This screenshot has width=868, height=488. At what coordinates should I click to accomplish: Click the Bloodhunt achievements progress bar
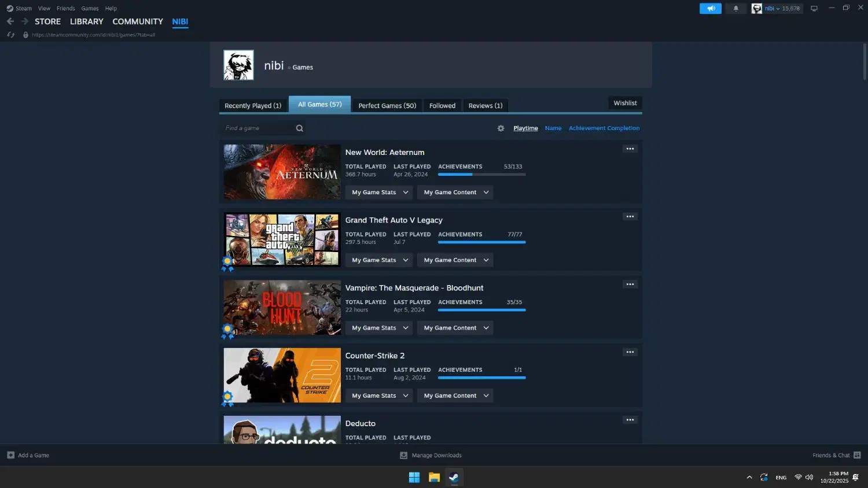(481, 310)
